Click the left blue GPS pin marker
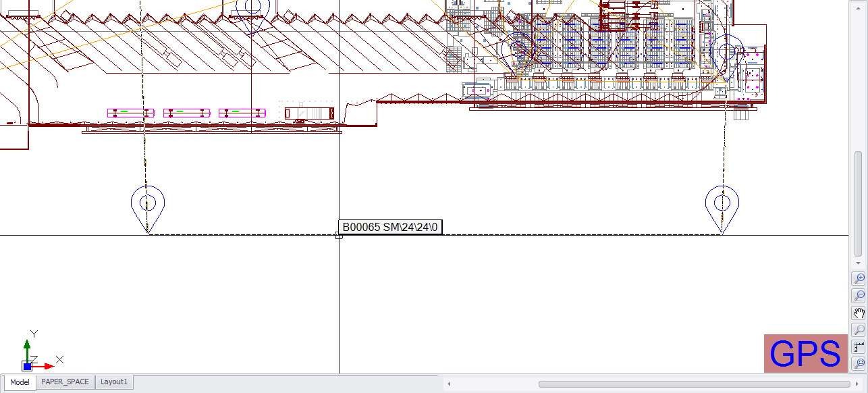This screenshot has width=868, height=393. click(x=148, y=203)
